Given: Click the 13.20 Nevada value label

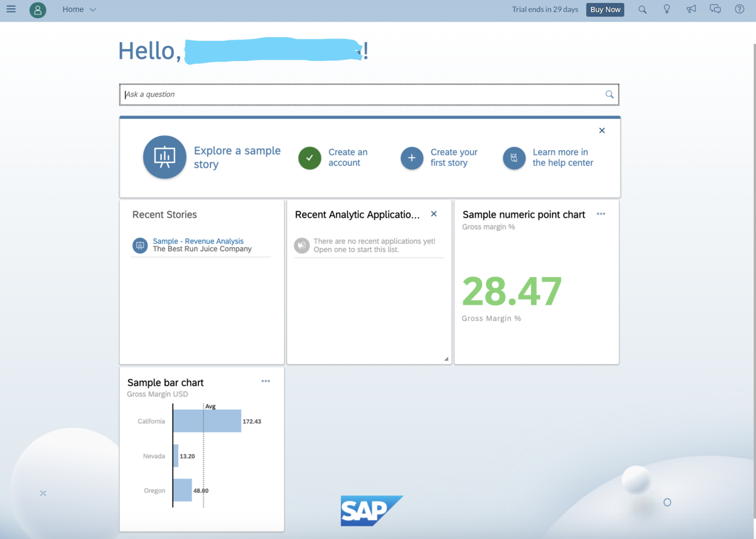Looking at the screenshot, I should [187, 456].
